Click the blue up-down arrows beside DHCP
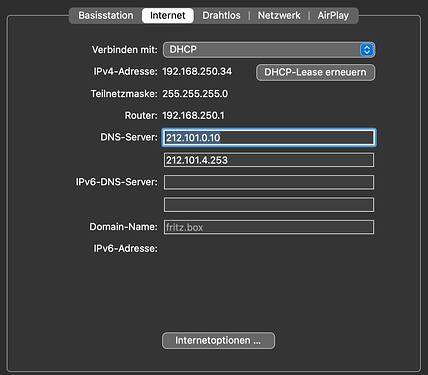Viewport: 428px width, 375px height. coord(367,50)
